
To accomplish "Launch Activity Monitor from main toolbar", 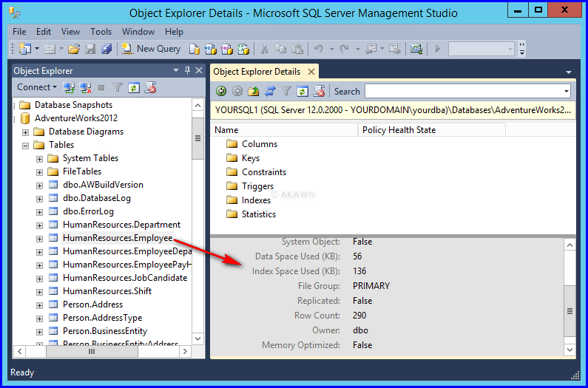I will click(x=416, y=49).
